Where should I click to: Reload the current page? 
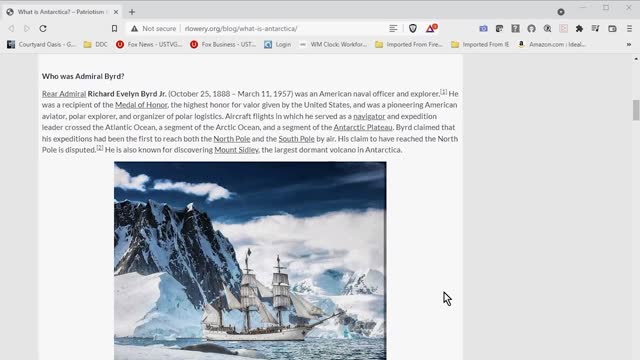[x=43, y=29]
